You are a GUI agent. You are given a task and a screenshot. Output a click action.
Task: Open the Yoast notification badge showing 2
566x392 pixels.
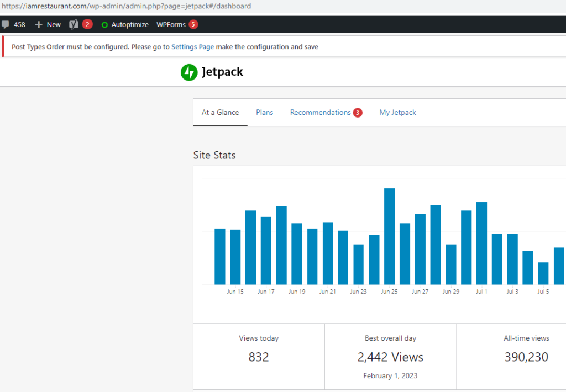click(x=87, y=24)
